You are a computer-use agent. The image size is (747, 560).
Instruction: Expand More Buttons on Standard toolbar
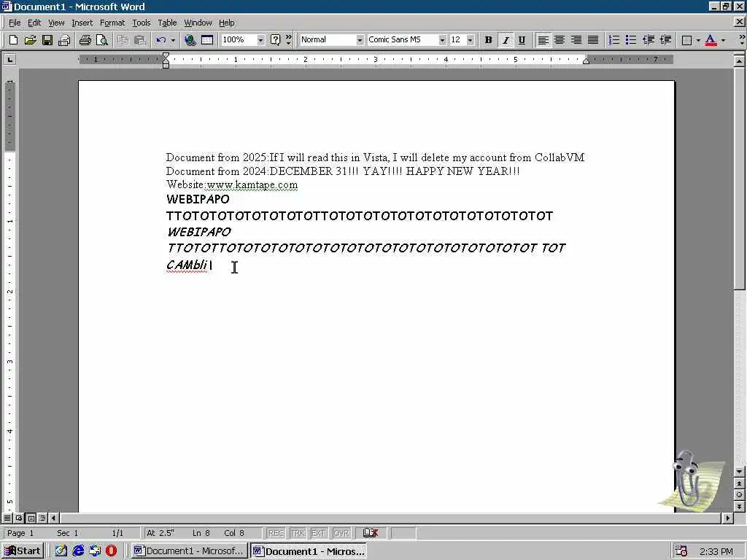(288, 40)
